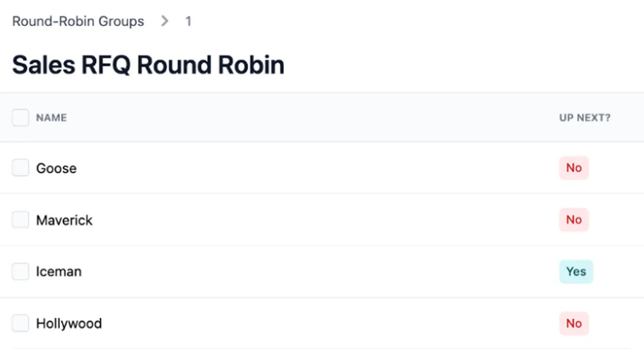Check the checkbox next to Iceman
The width and height of the screenshot is (644, 349).
click(x=20, y=271)
